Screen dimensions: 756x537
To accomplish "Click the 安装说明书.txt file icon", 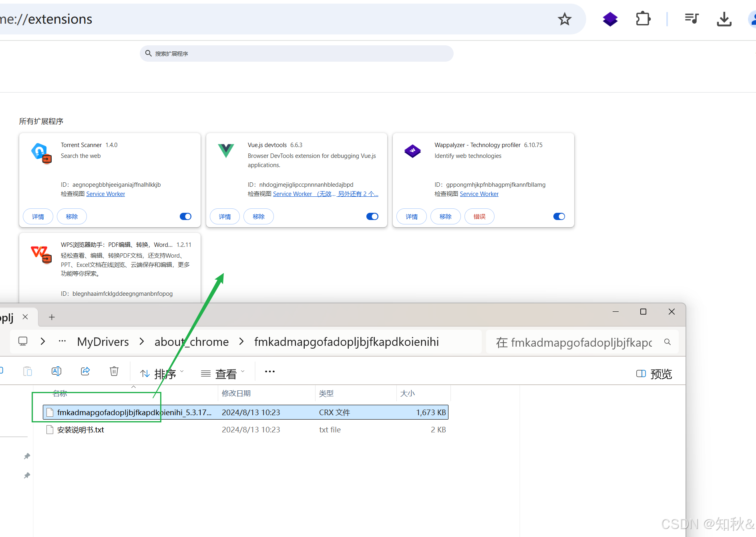I will coord(50,430).
